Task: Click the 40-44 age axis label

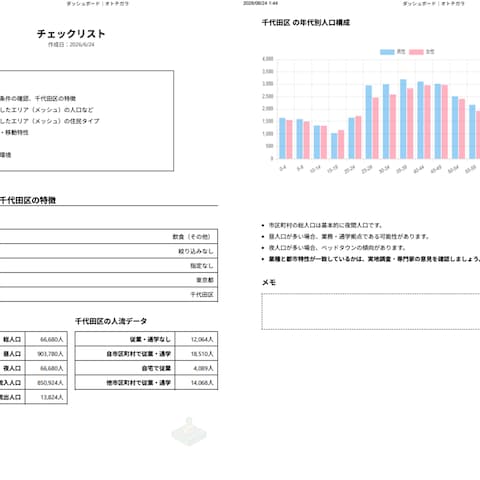Action: [418, 170]
